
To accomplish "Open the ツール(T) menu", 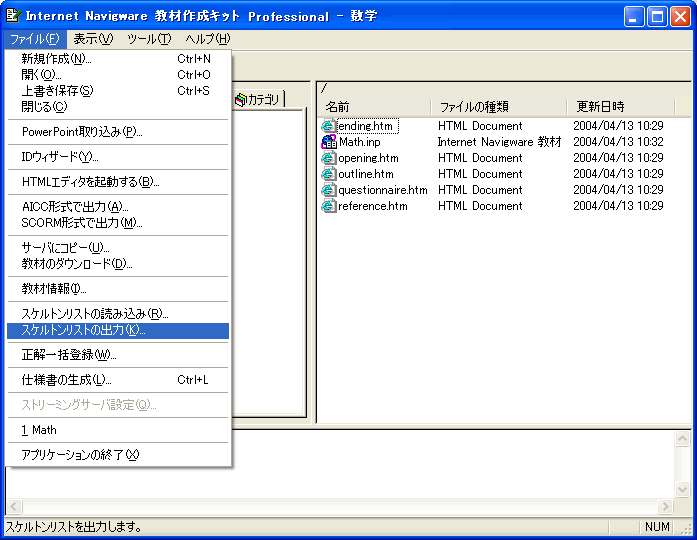I will click(149, 39).
